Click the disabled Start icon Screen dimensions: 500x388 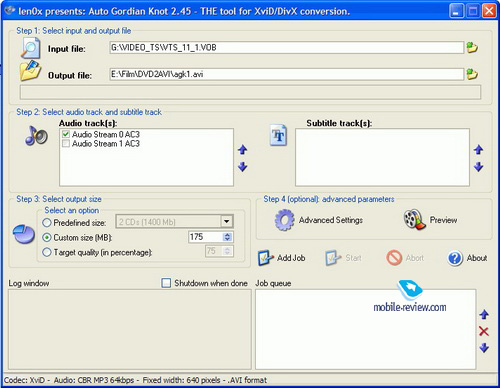coord(333,258)
